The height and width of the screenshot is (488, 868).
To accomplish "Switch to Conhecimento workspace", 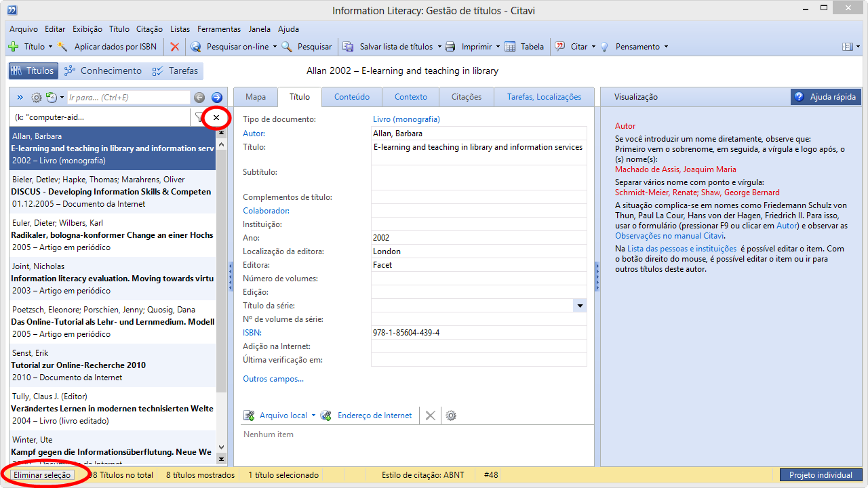I will click(x=102, y=70).
